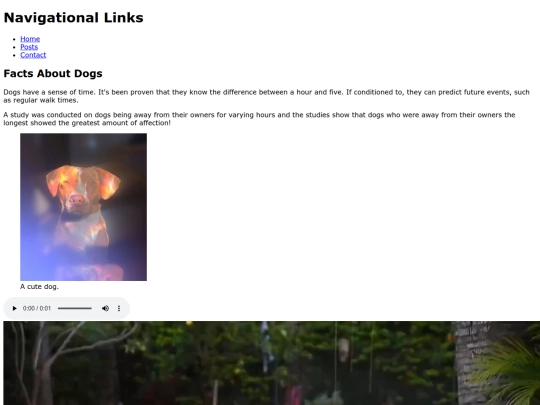Open the audio player's three-dot options menu

[x=119, y=308]
